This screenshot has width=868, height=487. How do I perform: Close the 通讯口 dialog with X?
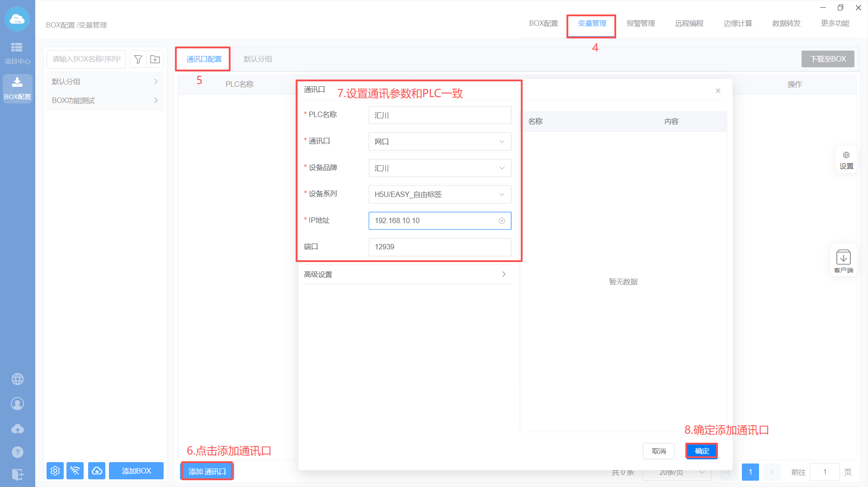pos(718,91)
